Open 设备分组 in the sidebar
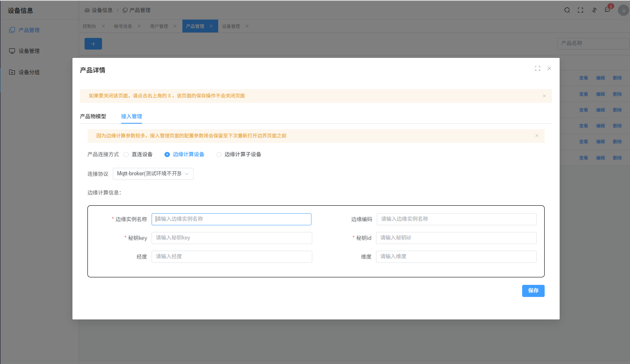The height and width of the screenshot is (364, 630). [29, 72]
